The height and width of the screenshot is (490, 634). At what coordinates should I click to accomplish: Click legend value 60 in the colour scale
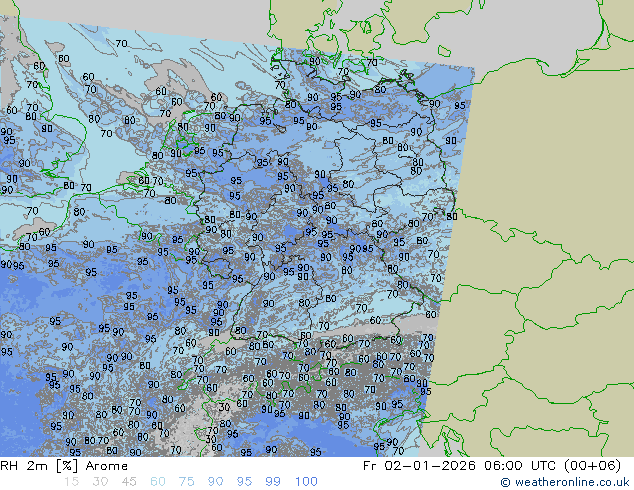(x=158, y=482)
